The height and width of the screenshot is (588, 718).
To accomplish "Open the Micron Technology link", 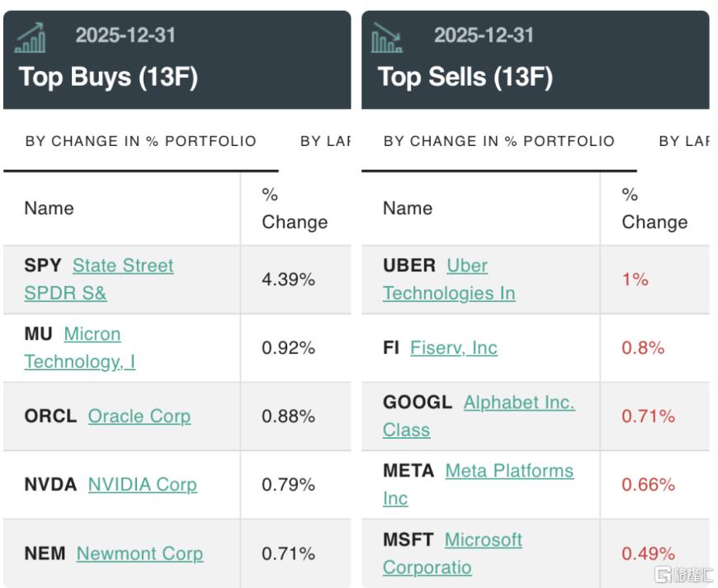I will 92,335.
